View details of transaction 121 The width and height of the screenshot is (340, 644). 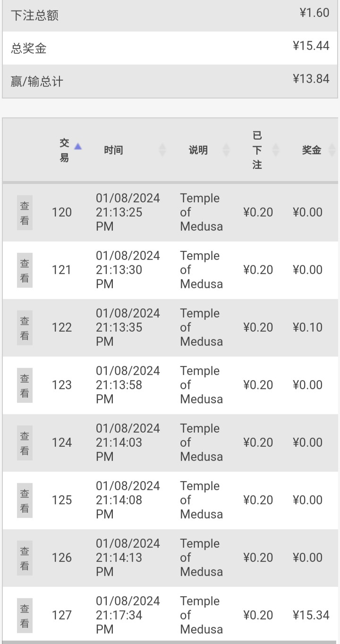tap(25, 270)
